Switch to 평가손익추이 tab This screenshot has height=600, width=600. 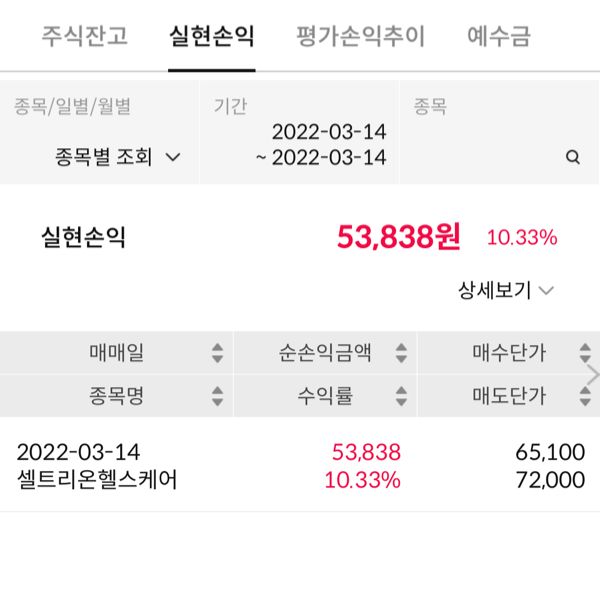tap(360, 37)
